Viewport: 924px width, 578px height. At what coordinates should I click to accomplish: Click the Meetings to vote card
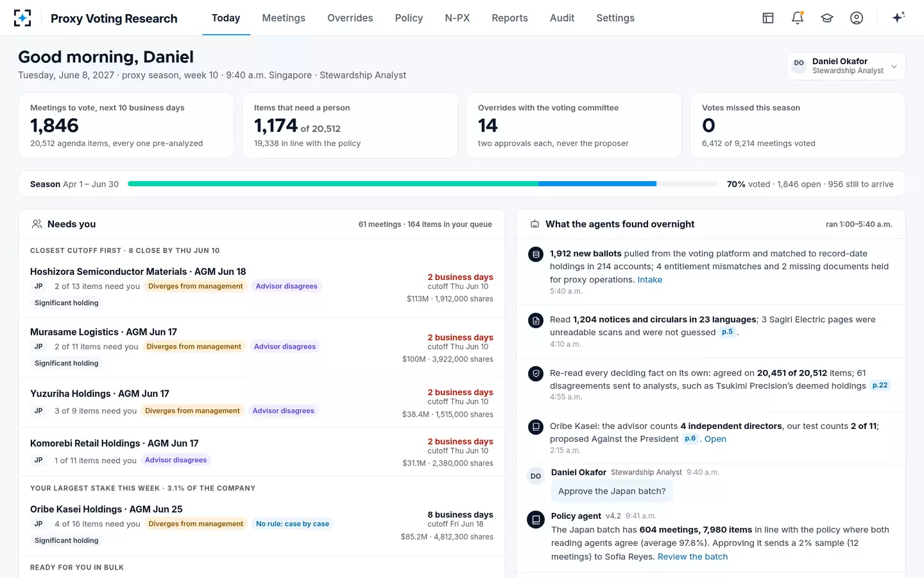coord(126,125)
